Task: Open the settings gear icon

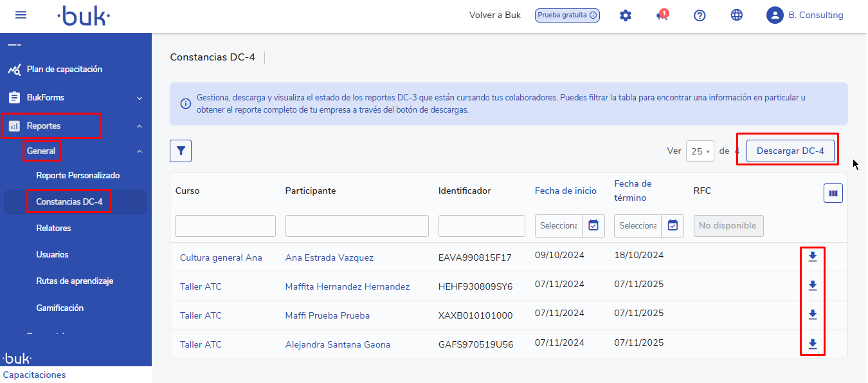Action: (x=625, y=15)
